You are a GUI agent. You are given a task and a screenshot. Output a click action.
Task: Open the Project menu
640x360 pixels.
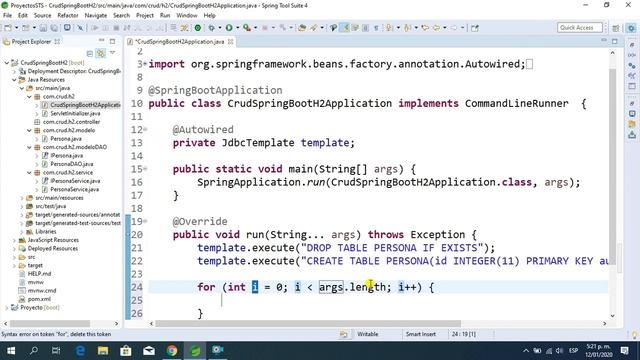145,16
